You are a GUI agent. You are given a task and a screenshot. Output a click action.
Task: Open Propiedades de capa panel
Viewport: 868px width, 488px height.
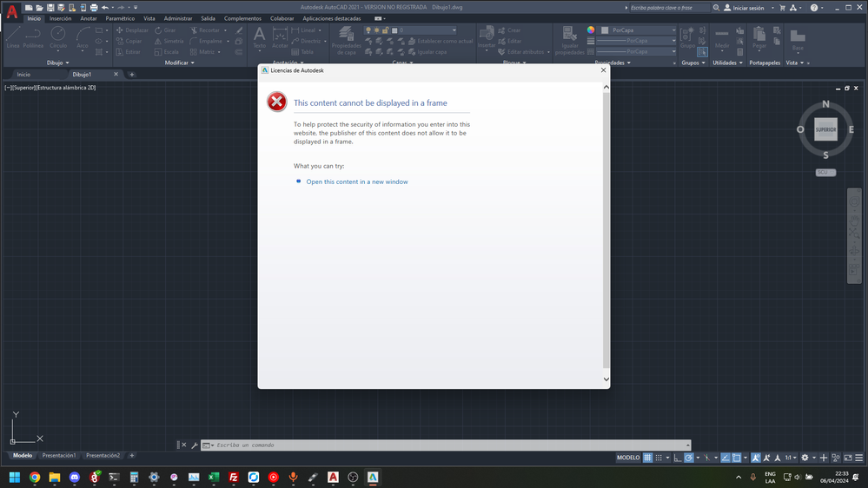tap(346, 40)
